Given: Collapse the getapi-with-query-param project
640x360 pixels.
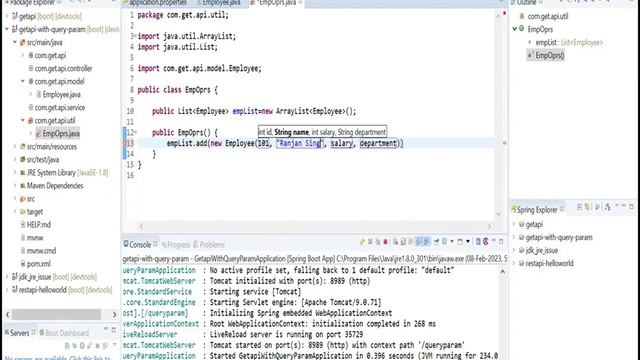Looking at the screenshot, I should (7, 29).
